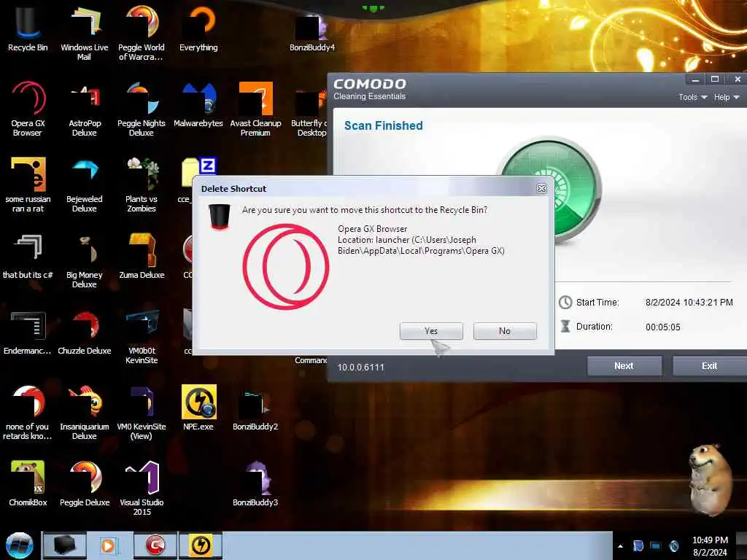Select the Endermanch desktop icon
The height and width of the screenshot is (560, 747).
click(28, 332)
